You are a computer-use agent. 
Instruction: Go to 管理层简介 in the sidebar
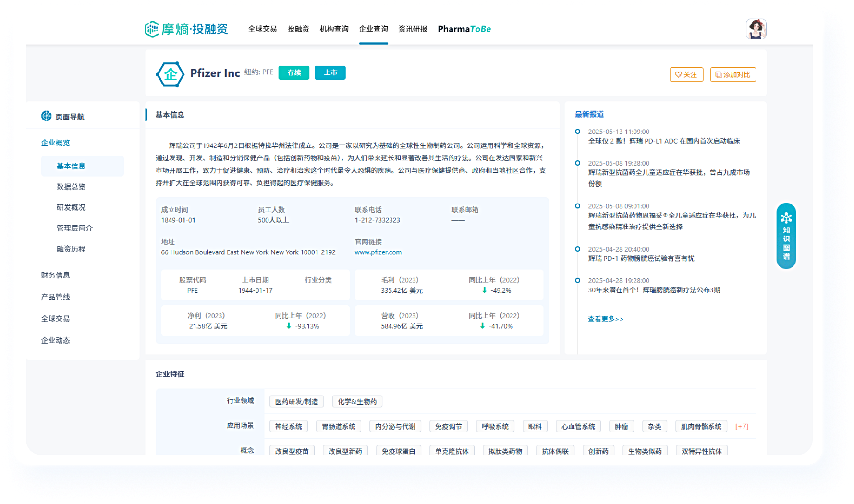74,228
